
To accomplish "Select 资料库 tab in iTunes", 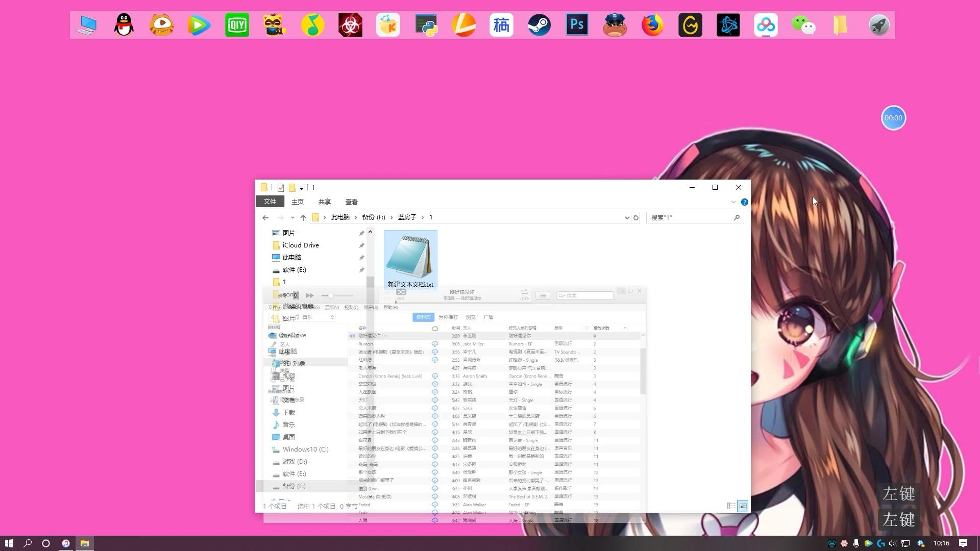I will [x=423, y=317].
